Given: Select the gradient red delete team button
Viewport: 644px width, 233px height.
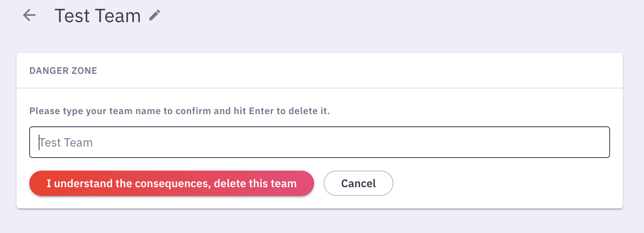Looking at the screenshot, I should [x=171, y=183].
